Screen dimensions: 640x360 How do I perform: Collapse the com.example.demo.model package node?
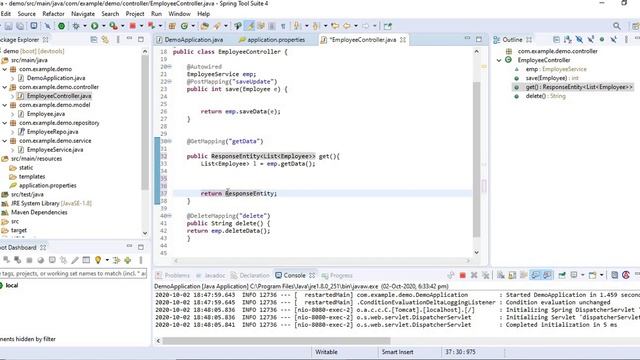(4, 105)
